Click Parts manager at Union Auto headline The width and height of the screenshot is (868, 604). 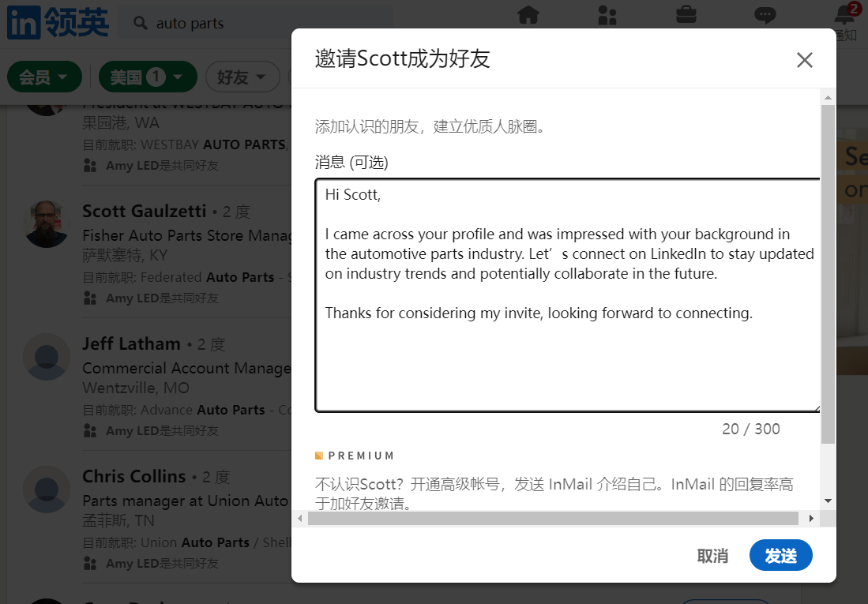coord(186,501)
